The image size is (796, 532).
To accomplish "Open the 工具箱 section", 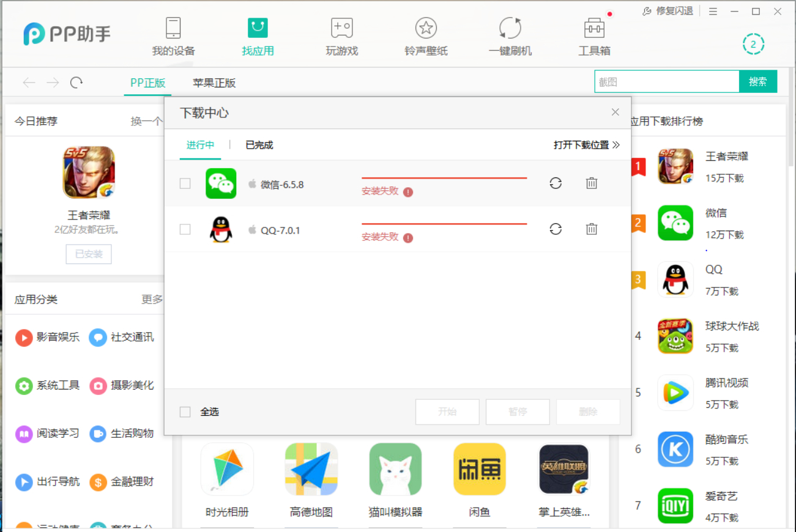I will pos(594,36).
